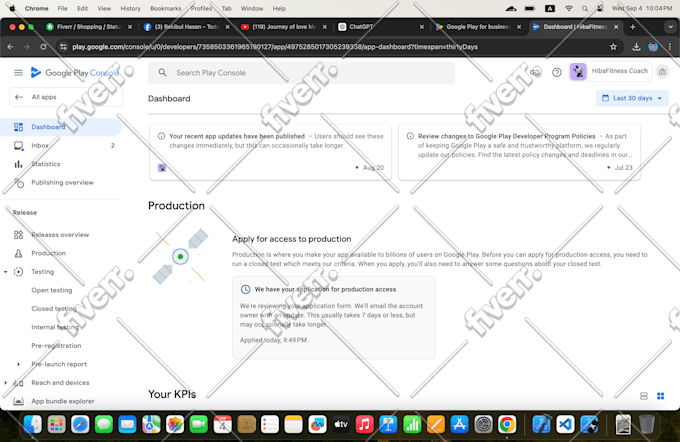Open Production in sidebar
The height and width of the screenshot is (442, 680).
(61, 253)
